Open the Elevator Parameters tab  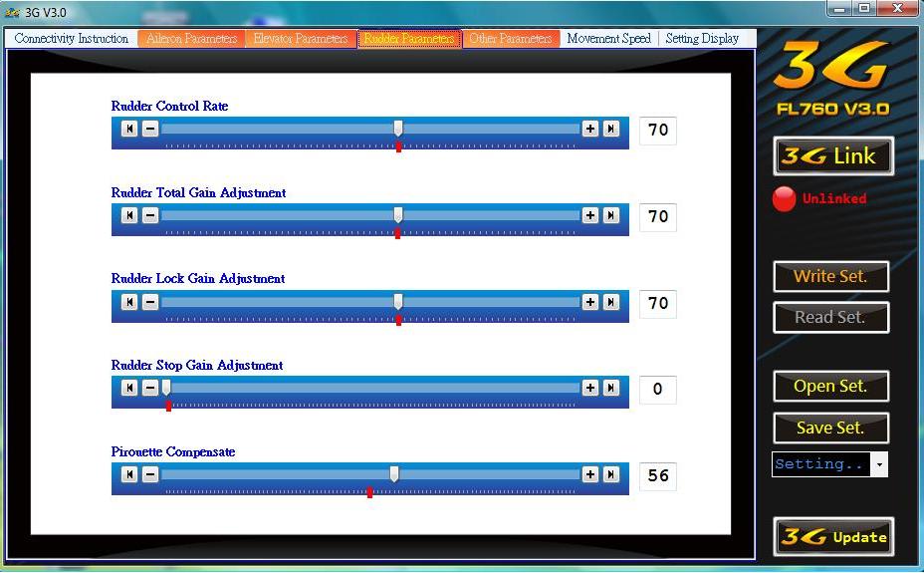pyautogui.click(x=300, y=39)
